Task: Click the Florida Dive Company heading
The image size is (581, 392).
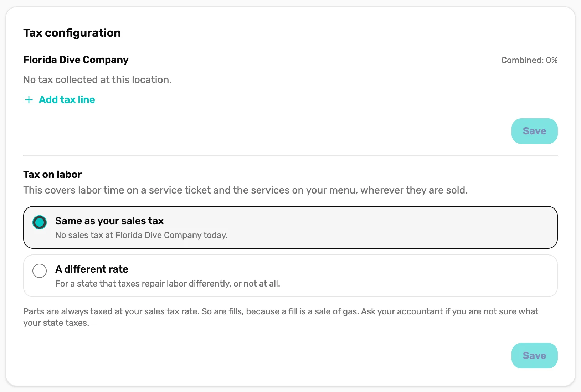Action: (x=76, y=60)
